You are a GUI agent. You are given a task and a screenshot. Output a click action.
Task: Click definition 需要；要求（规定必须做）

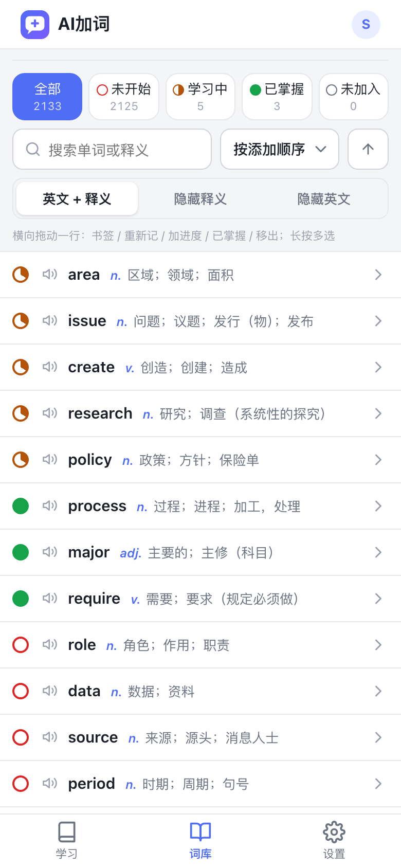click(x=223, y=599)
